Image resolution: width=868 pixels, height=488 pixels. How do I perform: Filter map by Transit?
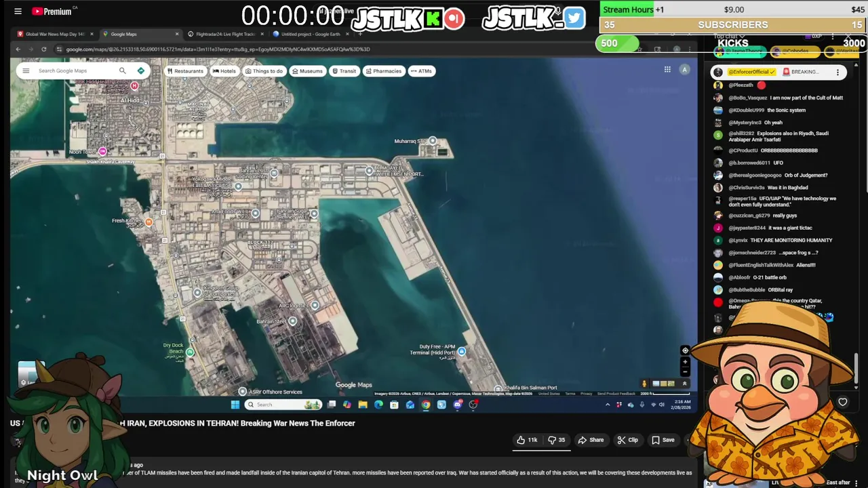344,71
